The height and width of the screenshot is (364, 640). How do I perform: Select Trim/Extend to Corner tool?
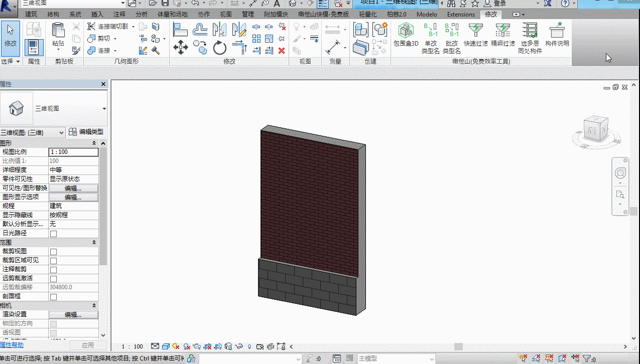point(239,48)
